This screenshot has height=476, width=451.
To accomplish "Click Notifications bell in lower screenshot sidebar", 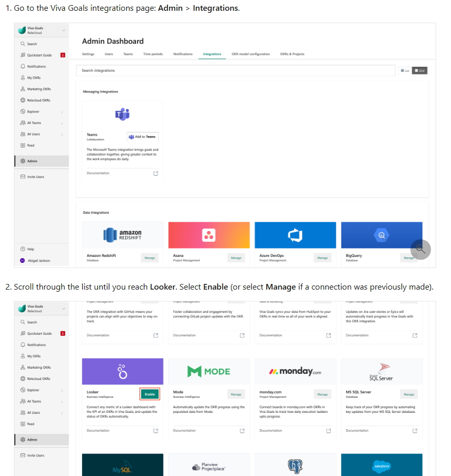I will (x=23, y=345).
